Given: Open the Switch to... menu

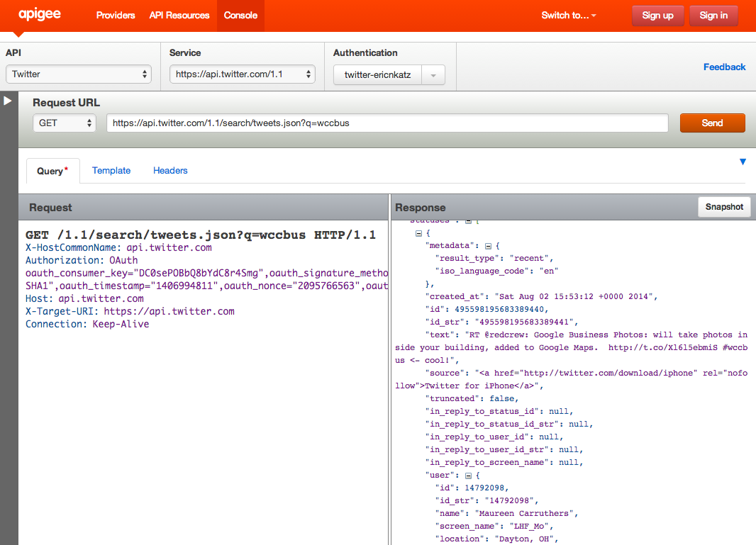Looking at the screenshot, I should click(569, 16).
